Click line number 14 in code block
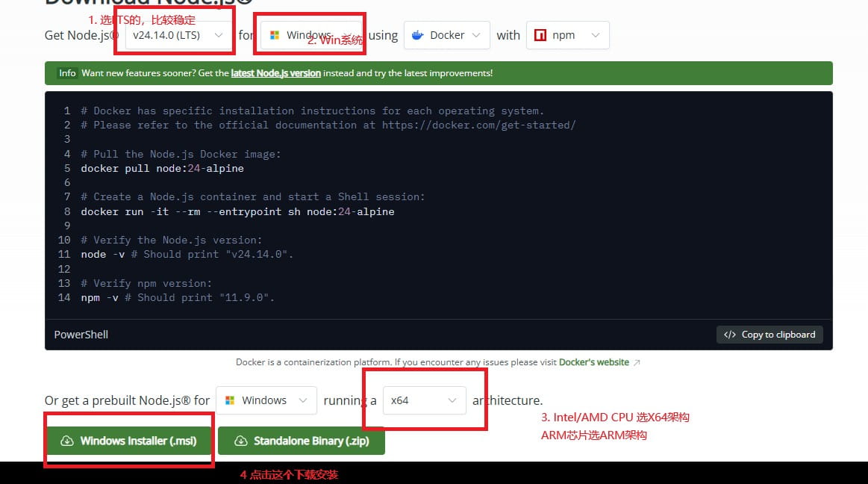 pyautogui.click(x=64, y=297)
